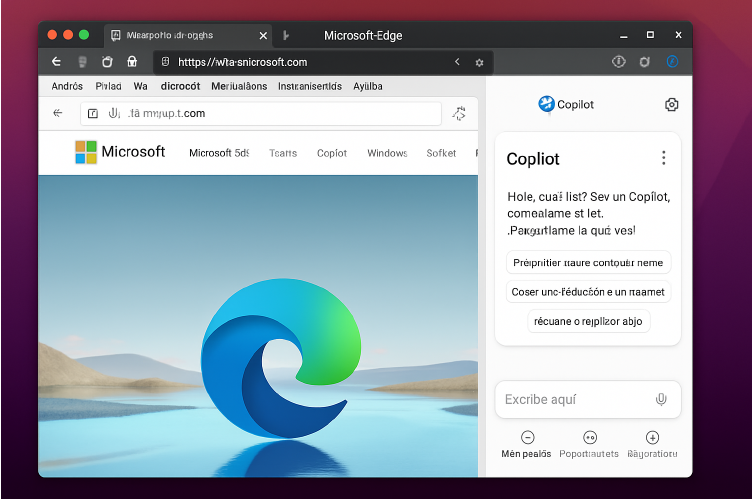Click the left chevron in address bar
Screen dimensions: 752x499
(457, 61)
